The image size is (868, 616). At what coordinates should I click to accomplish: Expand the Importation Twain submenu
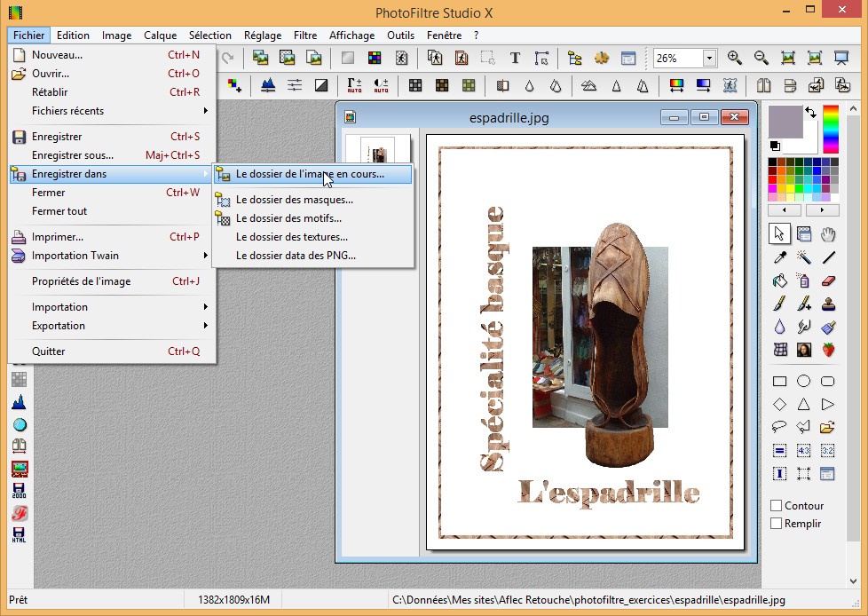(113, 255)
